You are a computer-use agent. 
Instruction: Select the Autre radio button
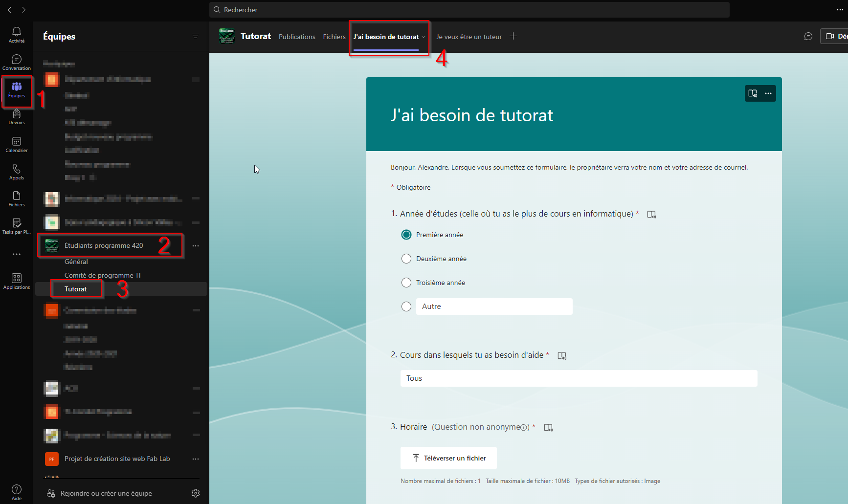pos(406,307)
